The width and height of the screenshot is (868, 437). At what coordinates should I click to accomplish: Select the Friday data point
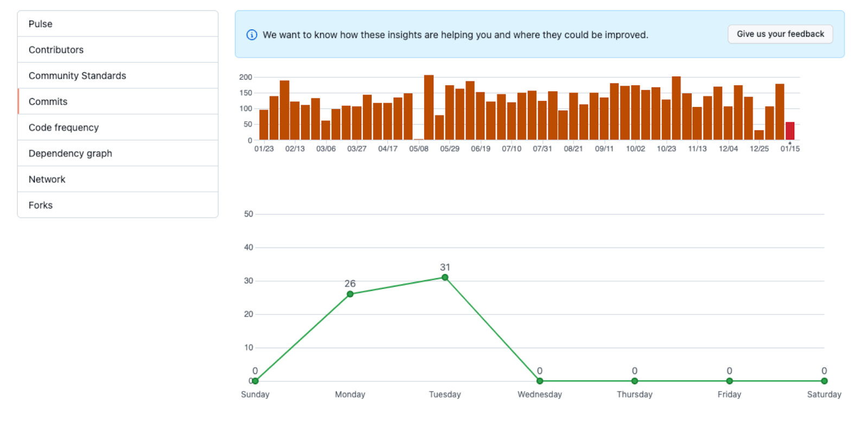pos(729,381)
